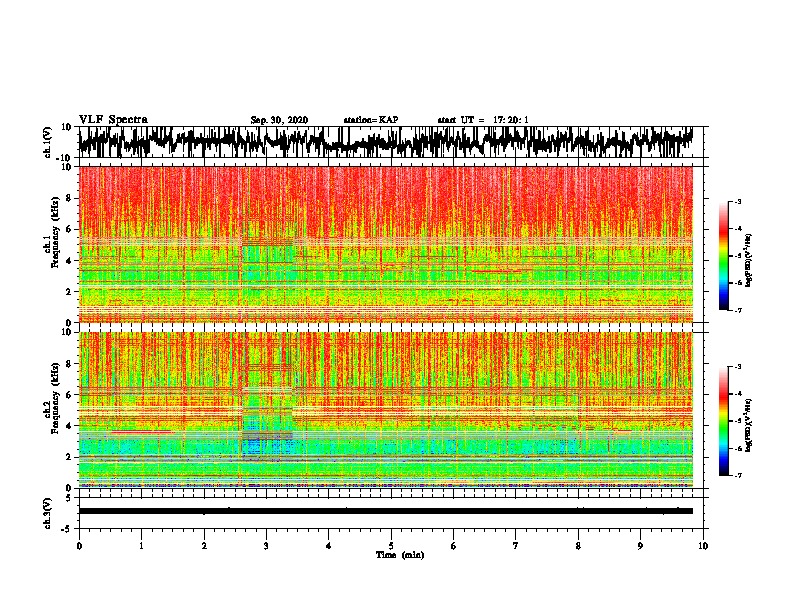The width and height of the screenshot is (792, 612).
Task: Click time axis tick label "10"
Action: [703, 546]
